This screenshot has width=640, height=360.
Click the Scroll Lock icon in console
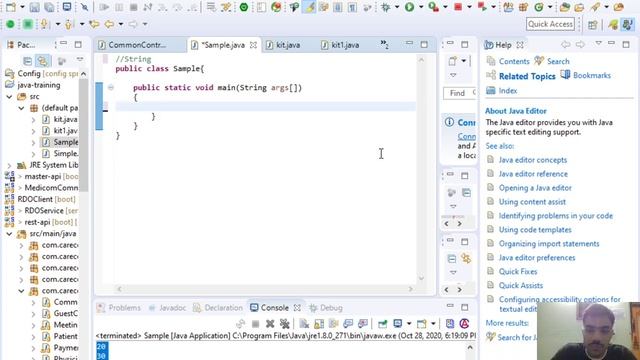(x=319, y=324)
